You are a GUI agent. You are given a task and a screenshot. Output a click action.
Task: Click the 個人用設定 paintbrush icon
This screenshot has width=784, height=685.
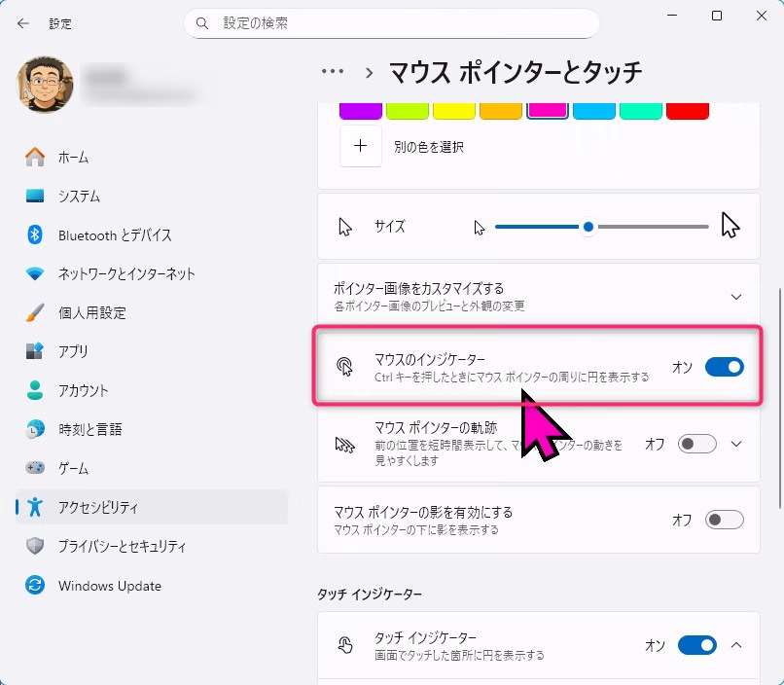coord(35,312)
